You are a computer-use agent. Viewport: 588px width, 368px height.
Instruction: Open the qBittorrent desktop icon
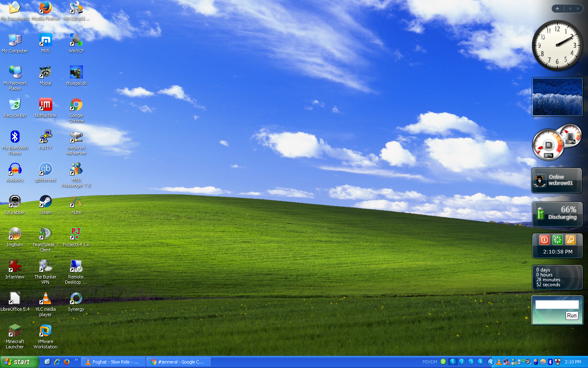click(x=45, y=170)
